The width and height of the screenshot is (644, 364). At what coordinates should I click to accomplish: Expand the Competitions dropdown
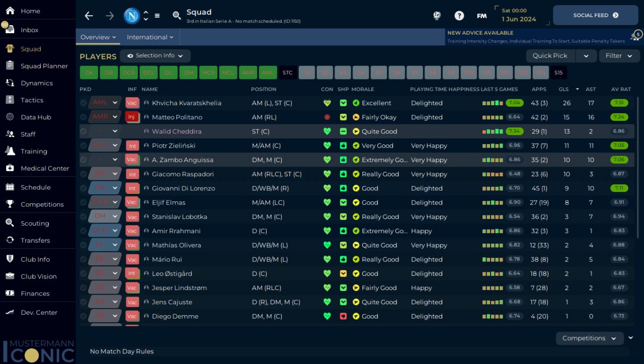(x=589, y=338)
